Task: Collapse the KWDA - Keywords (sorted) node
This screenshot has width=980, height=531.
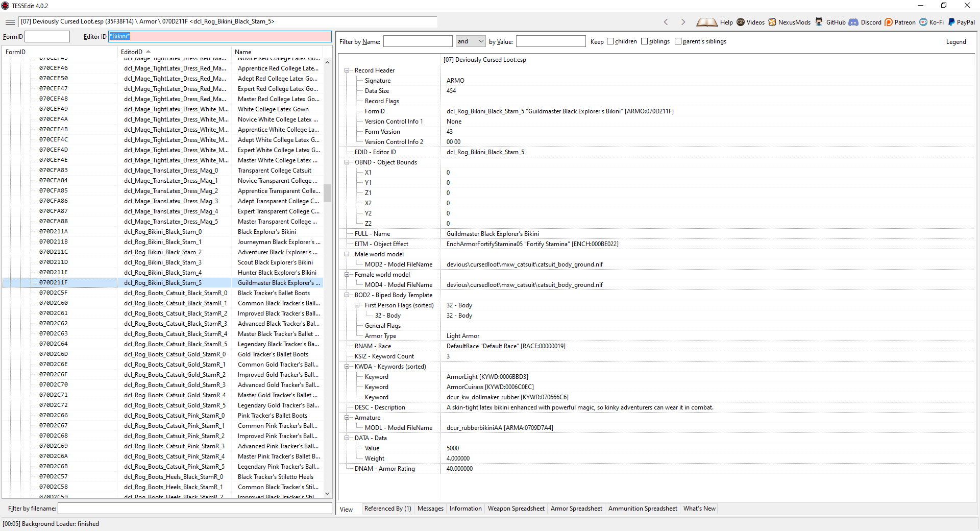Action: [347, 367]
